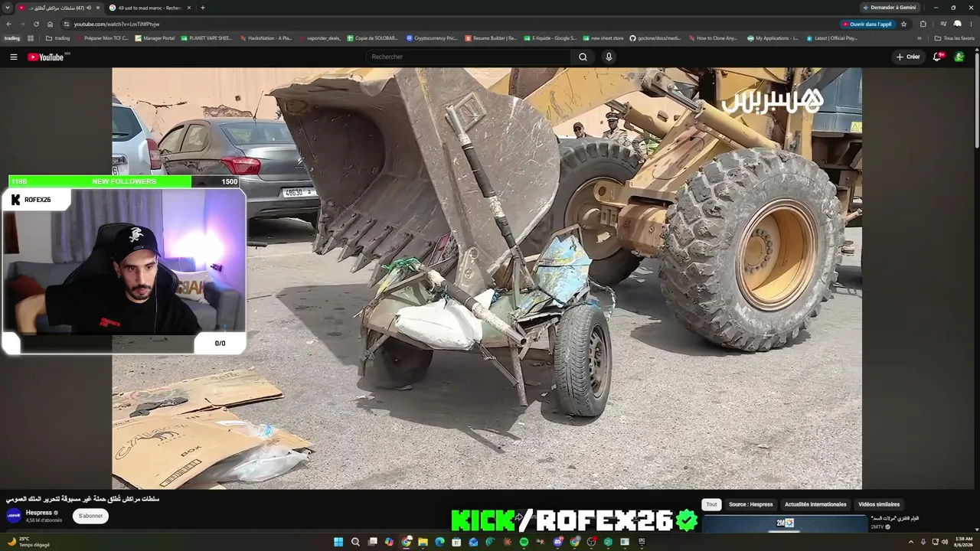
Task: Click the address bar URL youtube.com/watch
Action: click(116, 24)
